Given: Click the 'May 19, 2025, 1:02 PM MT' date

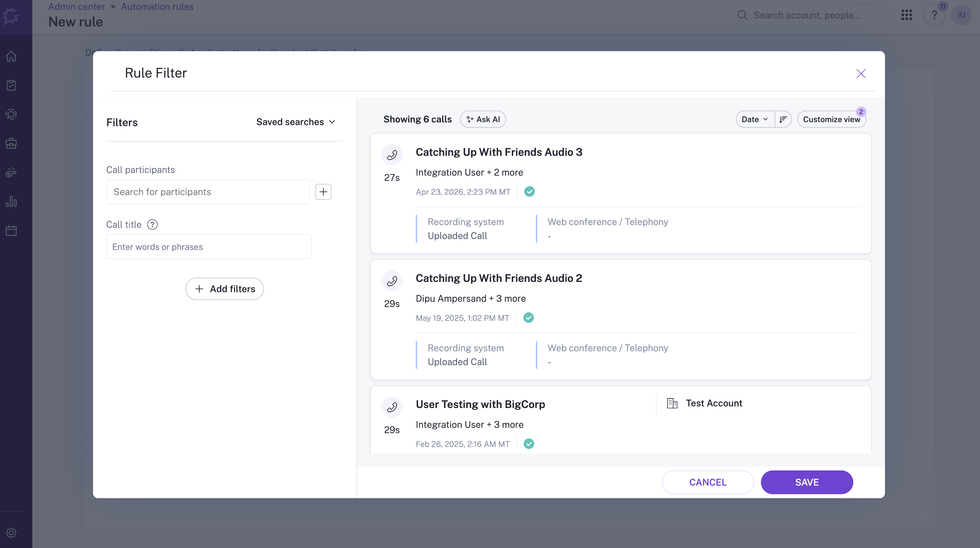Looking at the screenshot, I should (462, 318).
